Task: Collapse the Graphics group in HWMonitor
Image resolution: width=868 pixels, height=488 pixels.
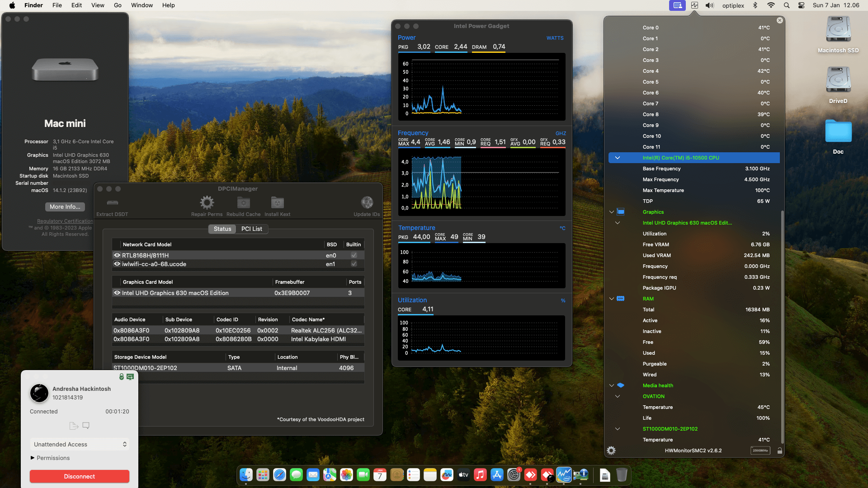Action: (x=612, y=212)
